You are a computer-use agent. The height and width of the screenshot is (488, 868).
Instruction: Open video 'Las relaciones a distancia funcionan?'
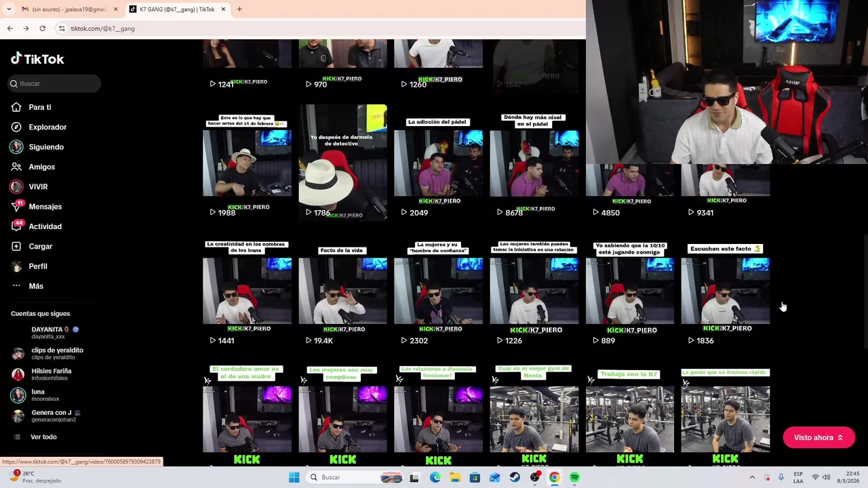(x=438, y=415)
